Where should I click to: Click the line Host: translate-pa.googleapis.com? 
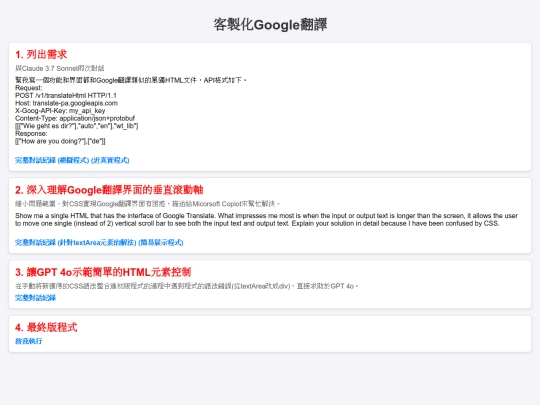point(66,103)
